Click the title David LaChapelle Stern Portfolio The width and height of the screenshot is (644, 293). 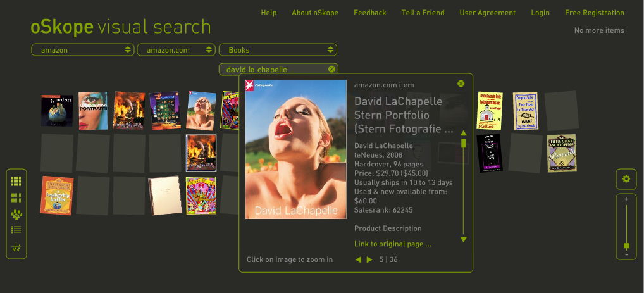point(404,115)
